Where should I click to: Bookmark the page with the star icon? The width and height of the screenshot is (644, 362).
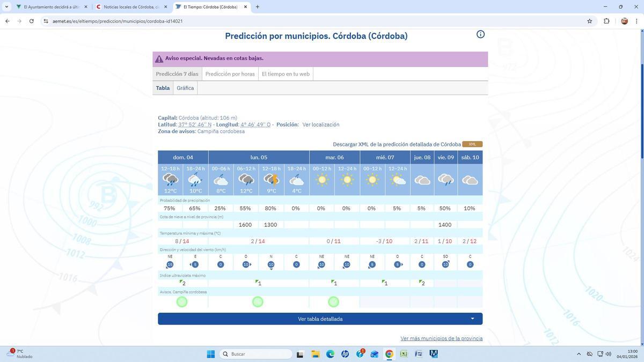coord(589,21)
